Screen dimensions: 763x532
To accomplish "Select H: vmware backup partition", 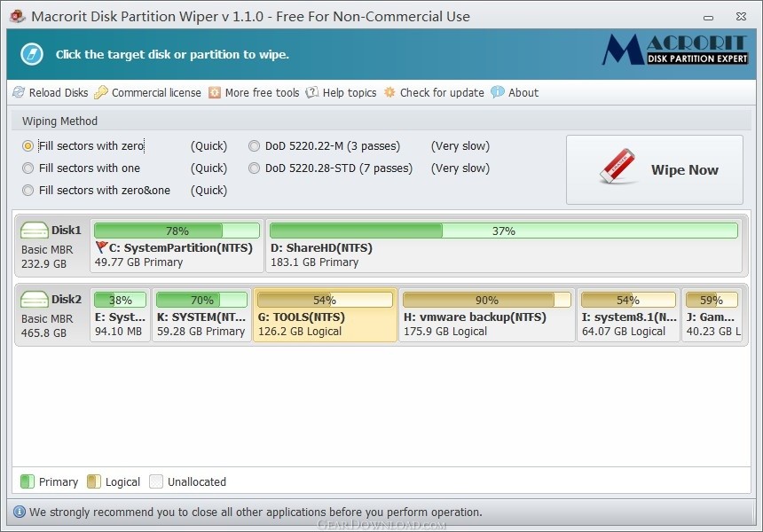I will pos(486,315).
